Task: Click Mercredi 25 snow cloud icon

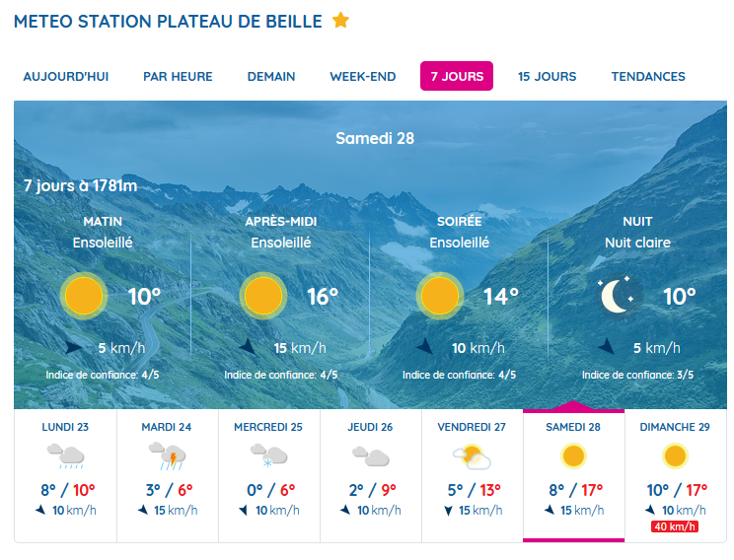Action: pos(268,456)
